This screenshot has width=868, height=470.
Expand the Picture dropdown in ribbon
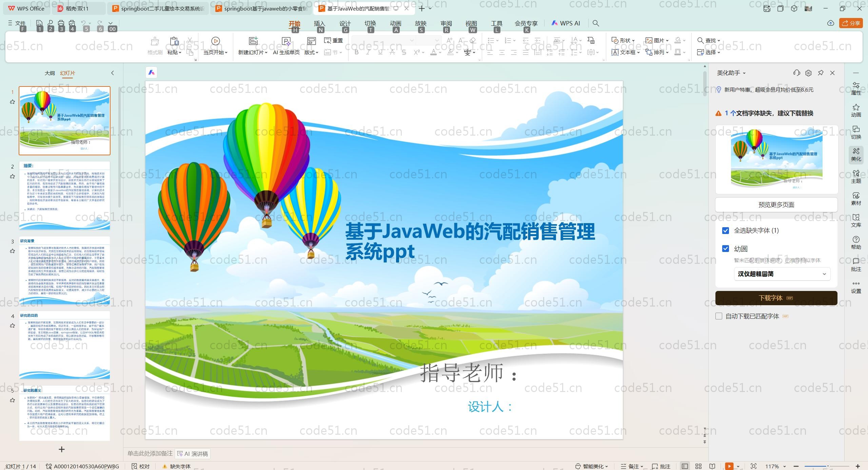(667, 41)
